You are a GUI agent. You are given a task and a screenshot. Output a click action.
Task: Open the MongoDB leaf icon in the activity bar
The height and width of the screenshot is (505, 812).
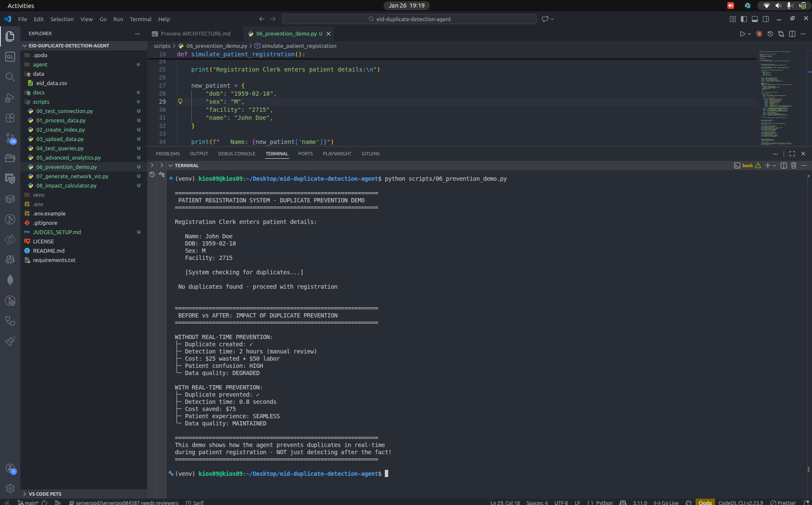(10, 280)
